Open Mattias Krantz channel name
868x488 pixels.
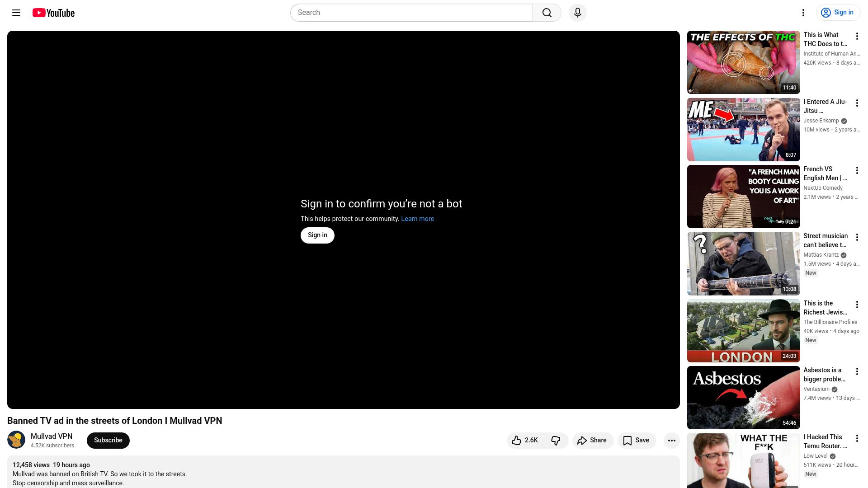click(x=821, y=255)
